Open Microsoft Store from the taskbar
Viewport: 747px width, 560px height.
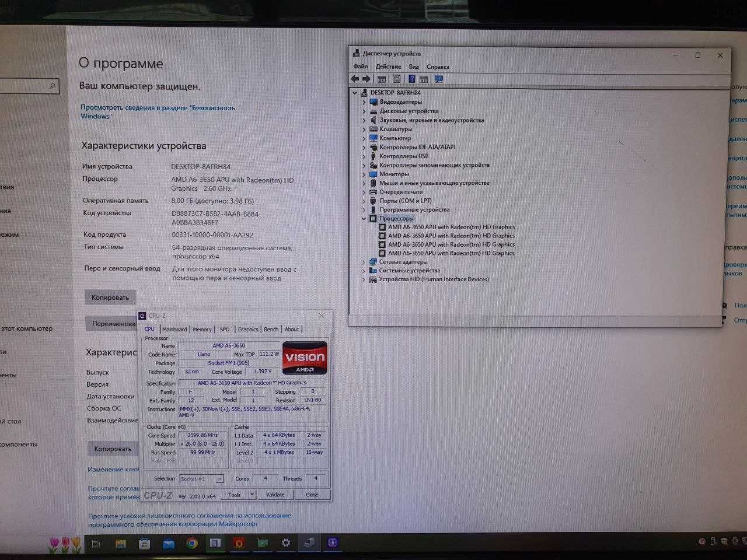pos(145,543)
